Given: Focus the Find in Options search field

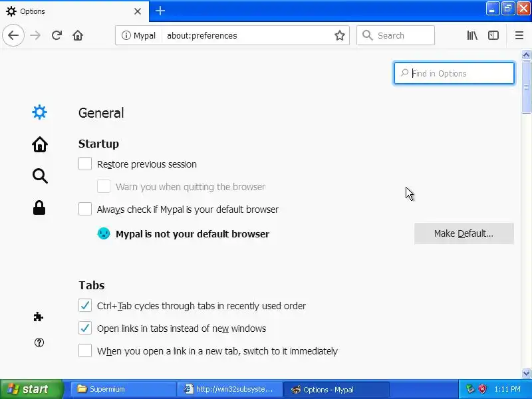Looking at the screenshot, I should 454,73.
